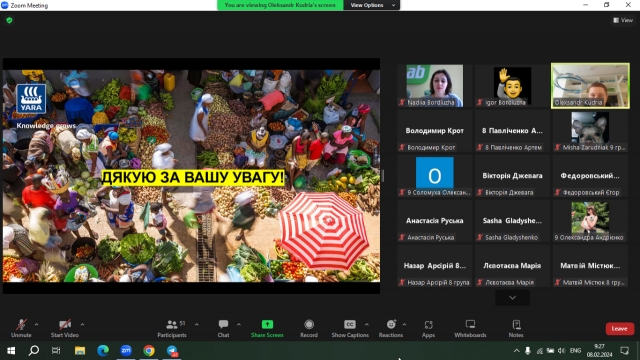Click the YARA logo on shared slide

(x=31, y=98)
